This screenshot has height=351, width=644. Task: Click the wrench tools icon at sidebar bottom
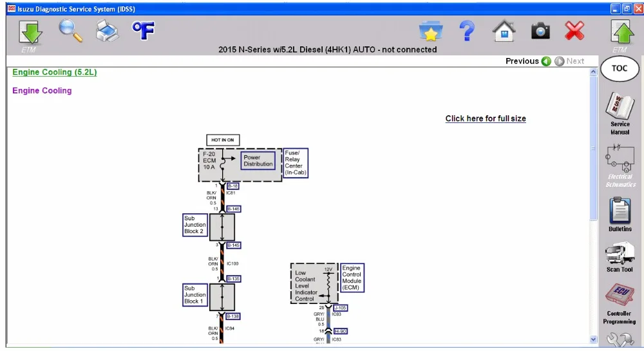[x=620, y=339]
